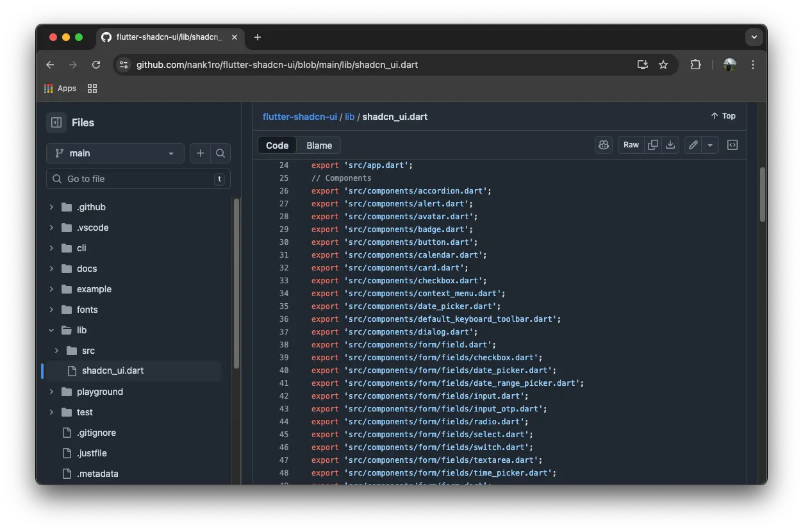Edit this file pencil icon
803x532 pixels.
pyautogui.click(x=693, y=145)
